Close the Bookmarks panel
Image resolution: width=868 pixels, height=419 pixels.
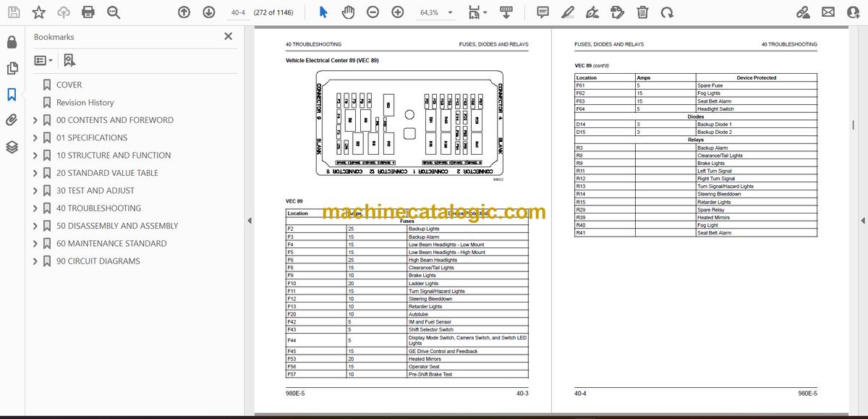pyautogui.click(x=229, y=36)
